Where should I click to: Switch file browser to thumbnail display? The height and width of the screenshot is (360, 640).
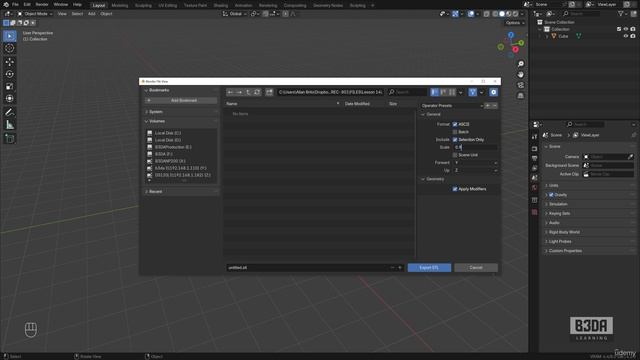(452, 92)
